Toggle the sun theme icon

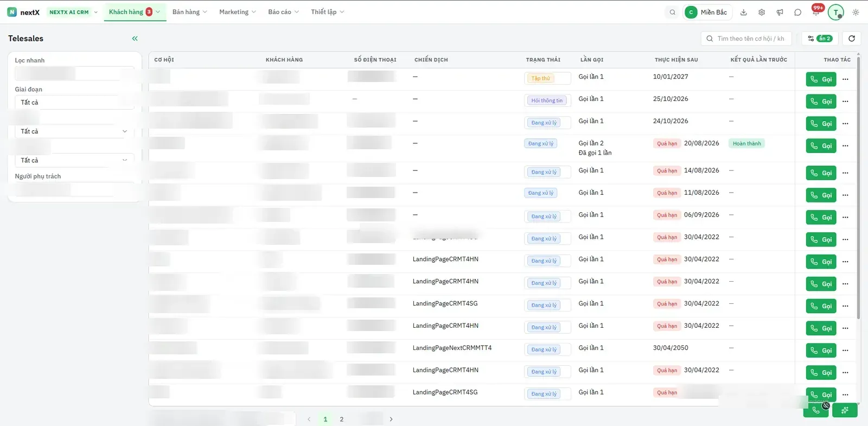856,12
